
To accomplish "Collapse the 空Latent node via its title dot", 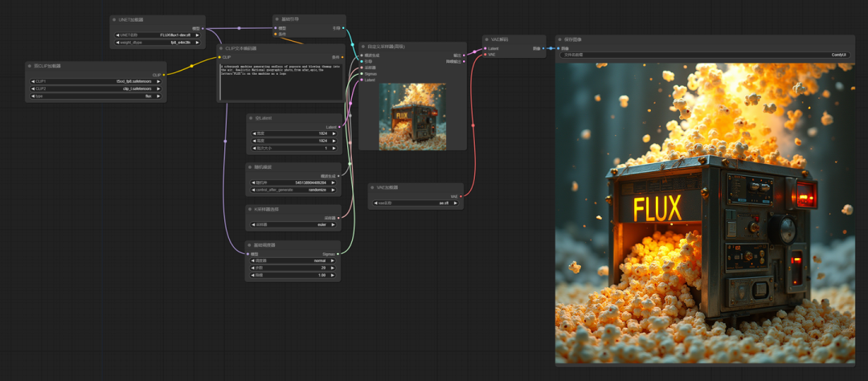I will point(250,118).
